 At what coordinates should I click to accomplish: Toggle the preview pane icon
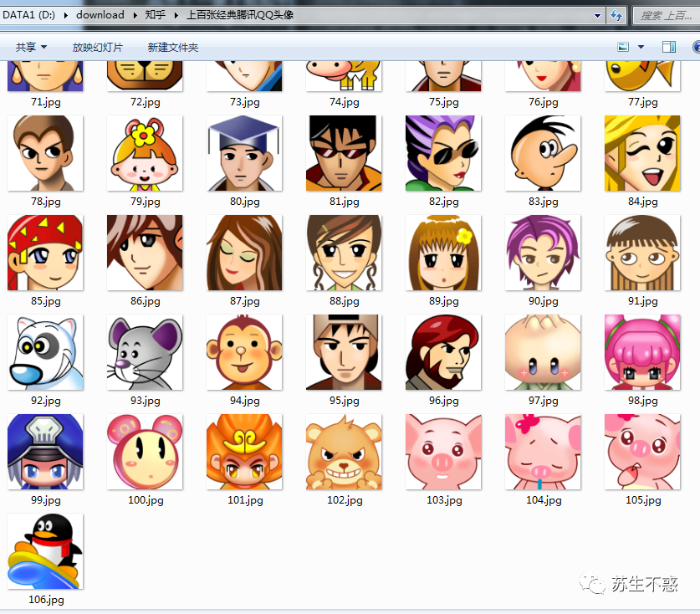[669, 47]
